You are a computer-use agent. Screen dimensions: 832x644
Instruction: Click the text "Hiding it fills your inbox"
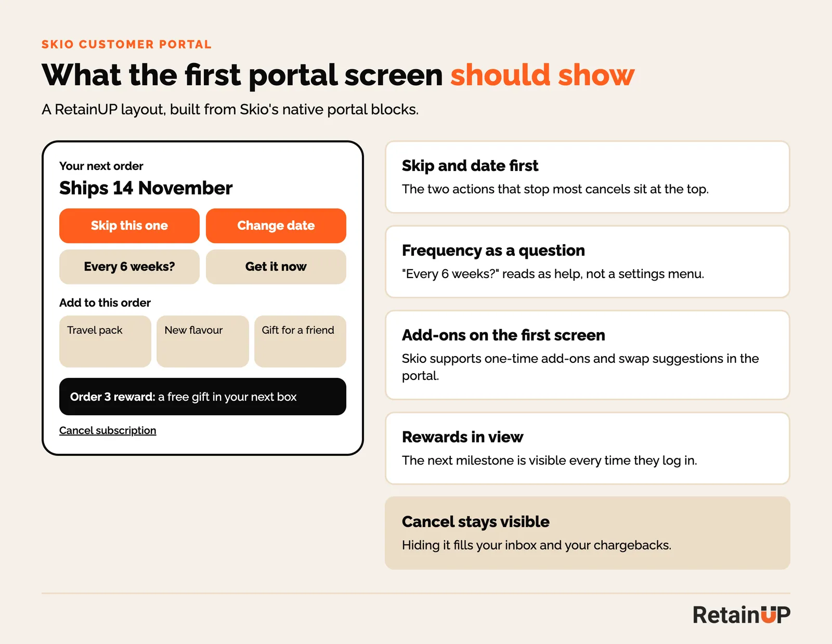469,545
